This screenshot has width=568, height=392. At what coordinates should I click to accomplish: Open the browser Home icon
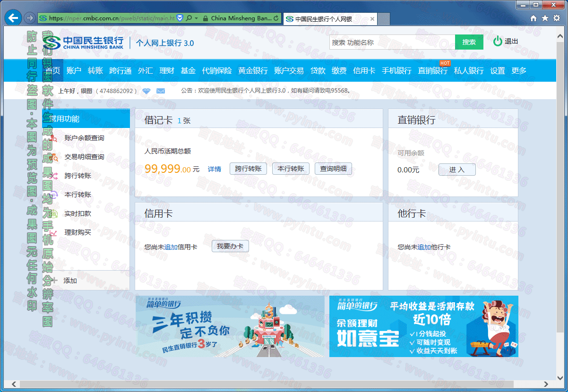pos(534,18)
